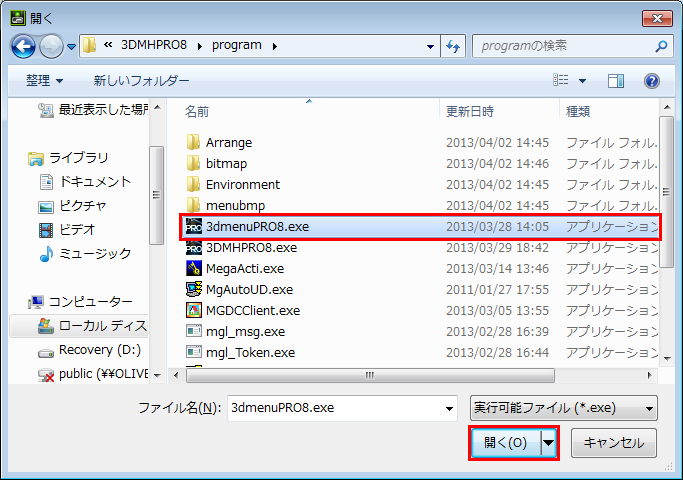The image size is (683, 480).
Task: Click the programの検索 search field
Action: (x=560, y=45)
